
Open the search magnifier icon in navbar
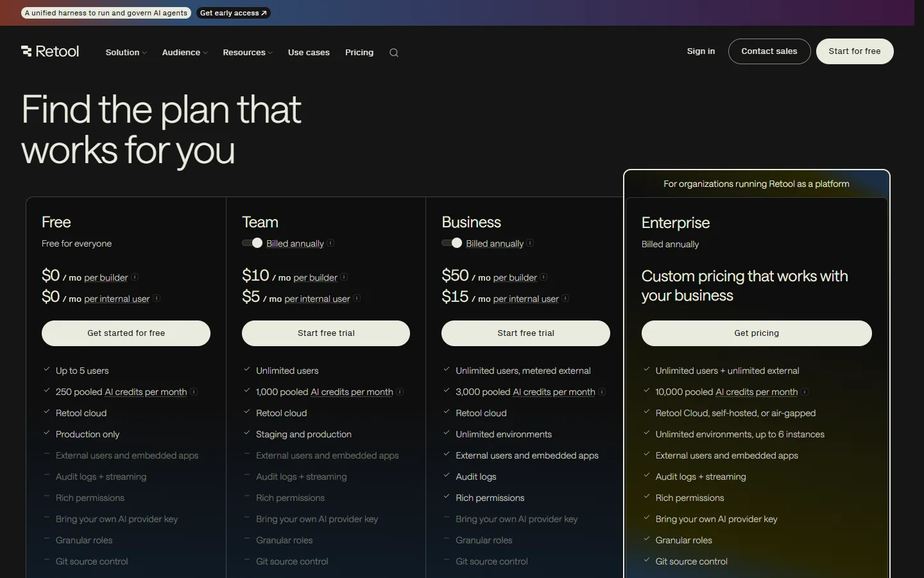[394, 53]
